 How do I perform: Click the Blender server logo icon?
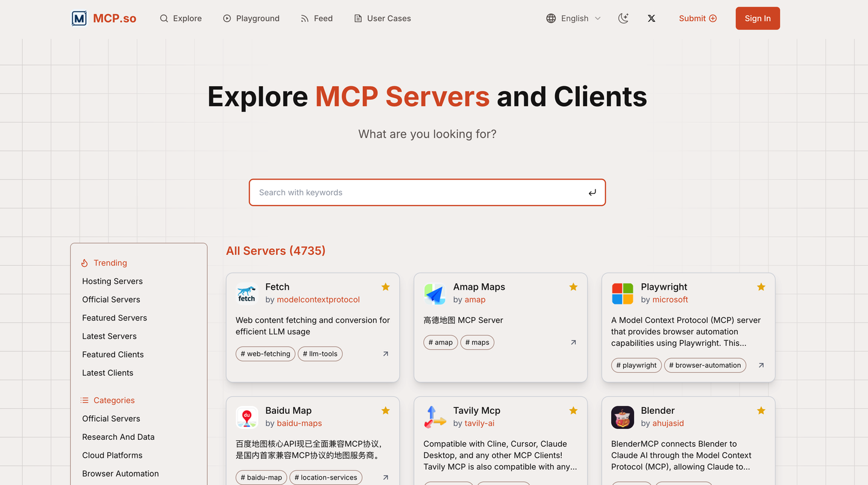pyautogui.click(x=622, y=417)
